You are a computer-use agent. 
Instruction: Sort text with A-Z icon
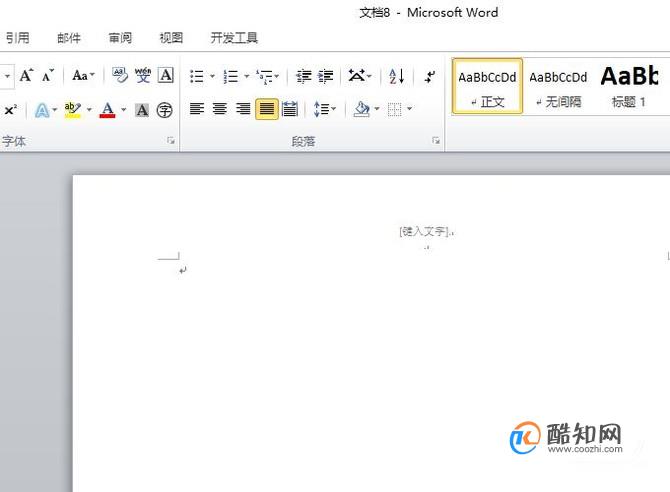[397, 77]
